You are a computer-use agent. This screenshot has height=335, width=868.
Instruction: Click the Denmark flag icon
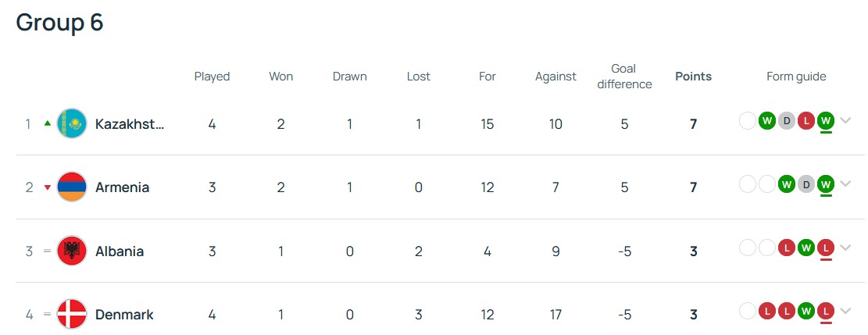point(72,315)
